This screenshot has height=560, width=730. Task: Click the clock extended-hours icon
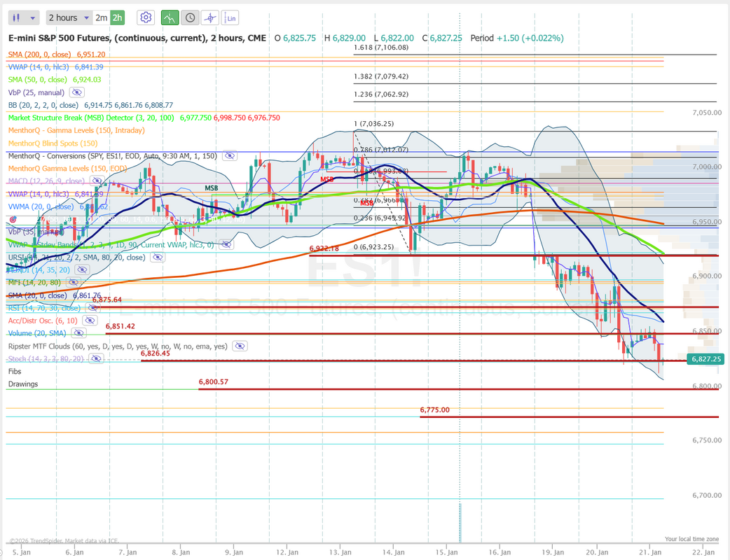point(190,17)
